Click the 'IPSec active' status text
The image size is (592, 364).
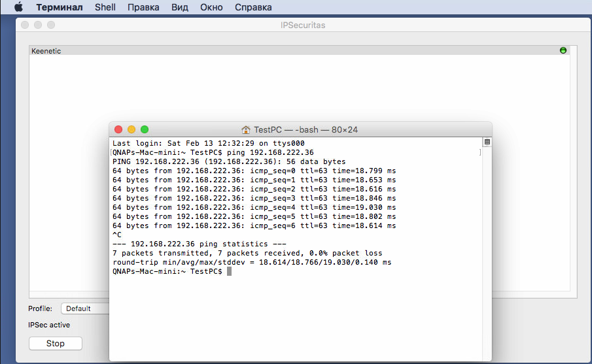(49, 325)
